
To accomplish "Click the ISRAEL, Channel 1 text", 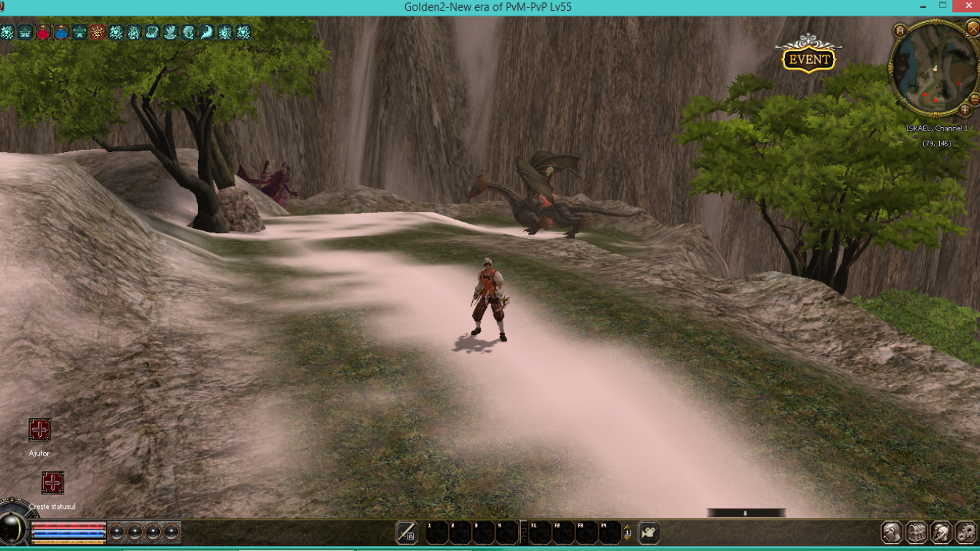I will coord(937,128).
